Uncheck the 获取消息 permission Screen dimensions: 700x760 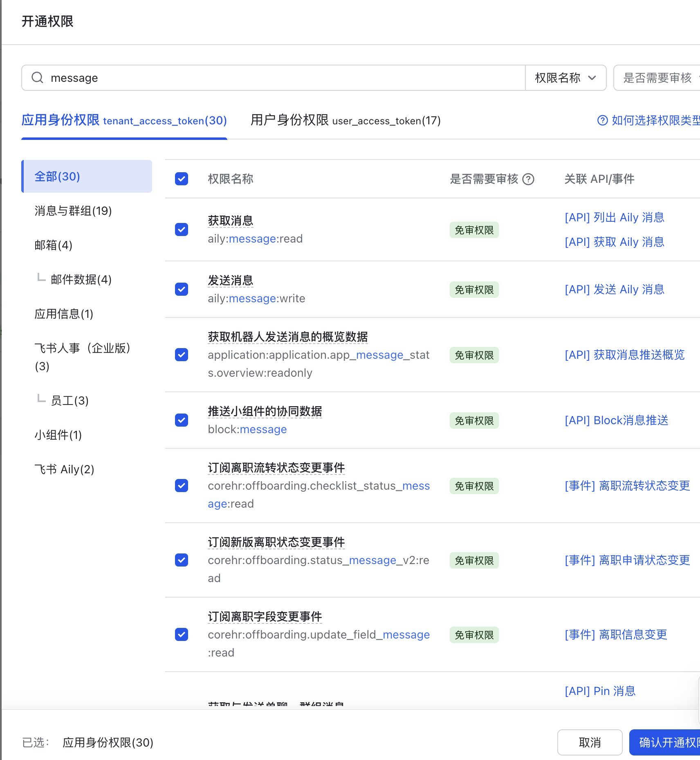(x=181, y=230)
